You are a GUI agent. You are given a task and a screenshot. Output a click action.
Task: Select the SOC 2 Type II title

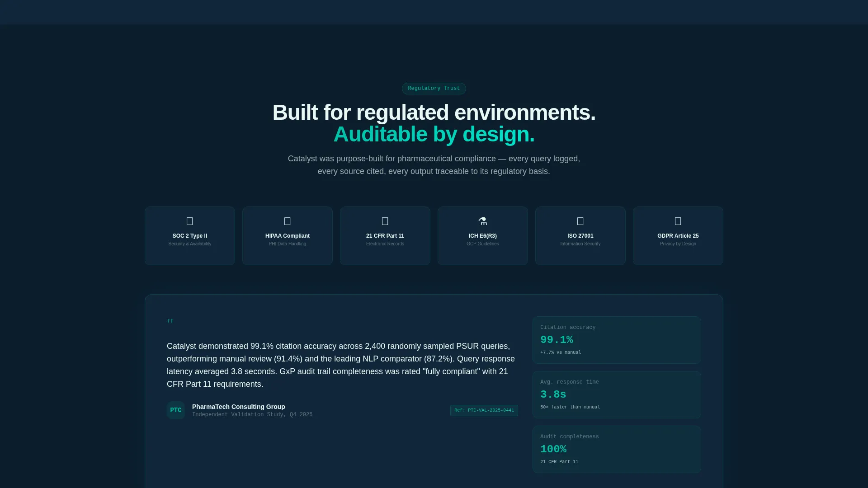(190, 236)
